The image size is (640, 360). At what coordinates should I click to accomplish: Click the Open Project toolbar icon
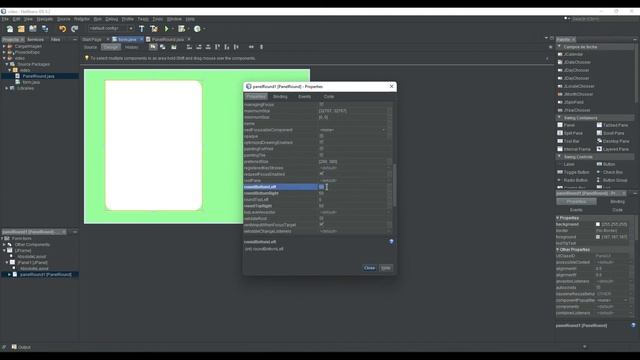click(x=33, y=29)
